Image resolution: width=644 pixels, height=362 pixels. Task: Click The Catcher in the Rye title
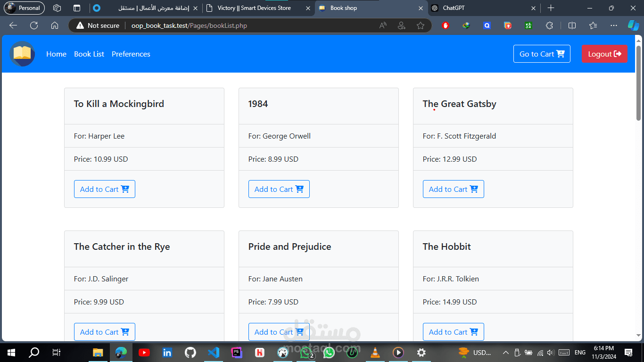122,247
